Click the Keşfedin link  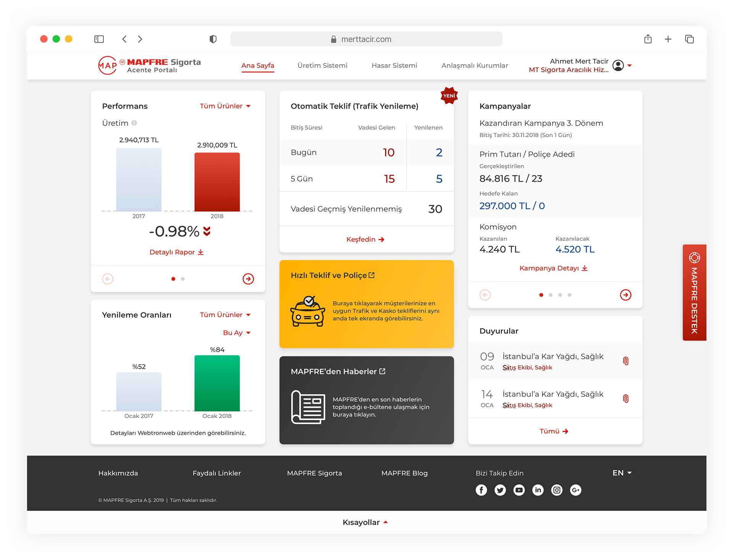(365, 240)
